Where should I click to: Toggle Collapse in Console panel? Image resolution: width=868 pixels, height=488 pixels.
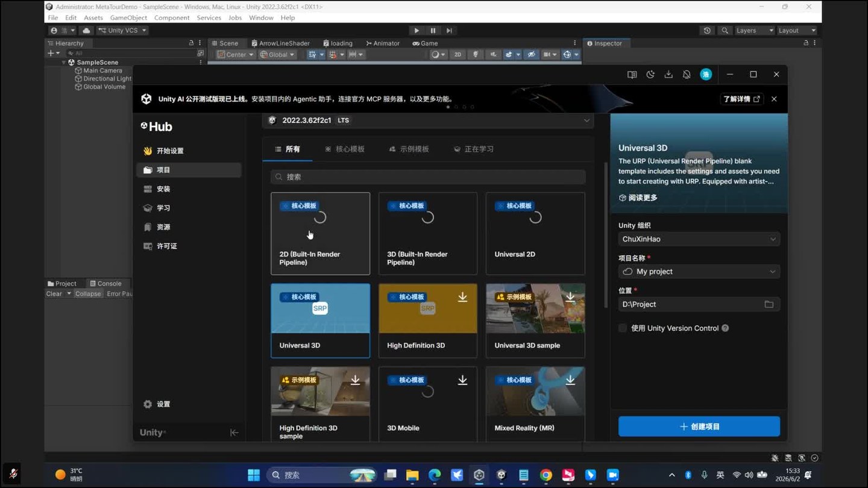tap(88, 294)
